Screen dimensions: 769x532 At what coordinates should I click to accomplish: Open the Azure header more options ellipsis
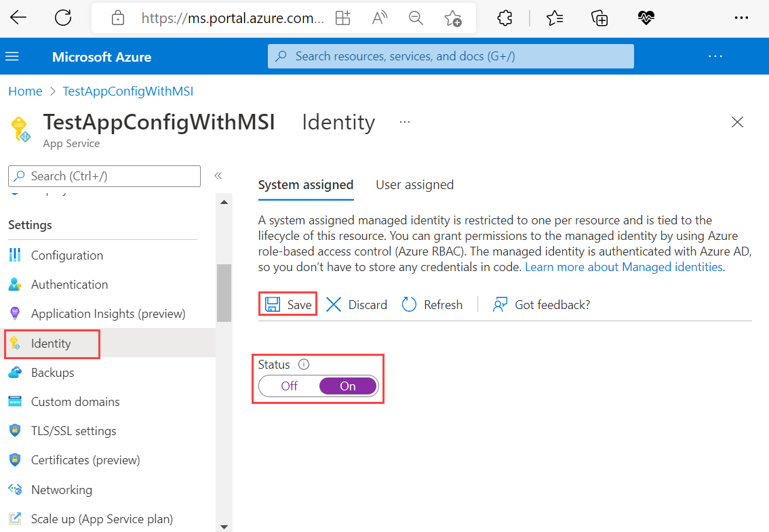pyautogui.click(x=715, y=56)
